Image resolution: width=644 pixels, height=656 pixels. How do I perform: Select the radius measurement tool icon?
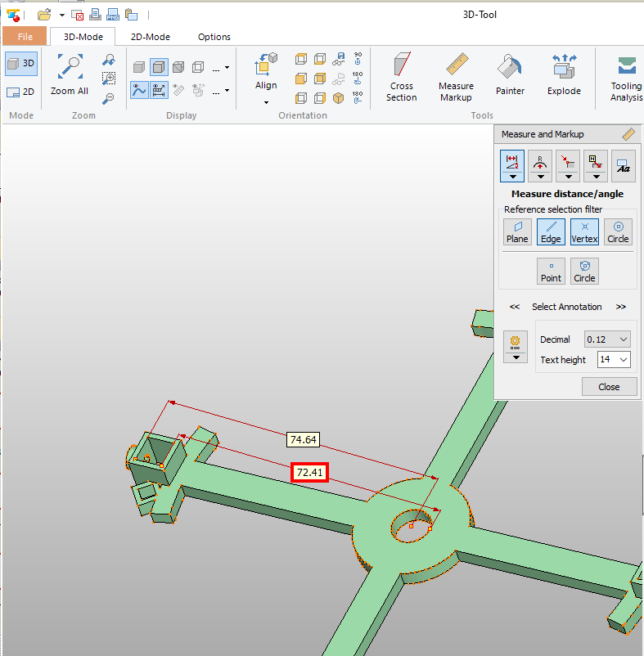coord(540,161)
